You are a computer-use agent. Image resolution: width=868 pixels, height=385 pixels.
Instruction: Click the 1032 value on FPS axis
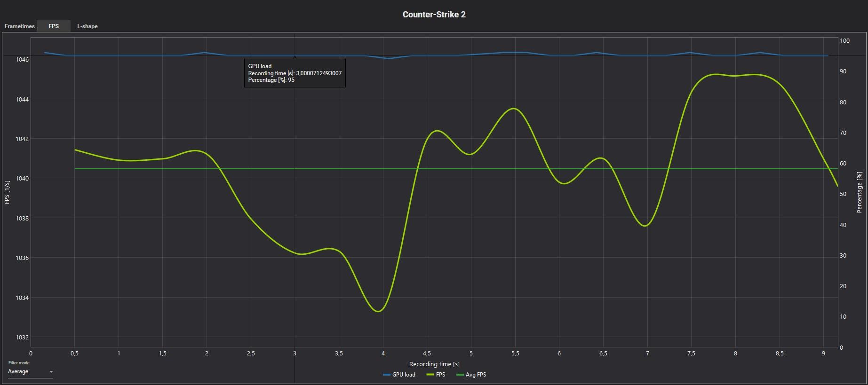(22, 338)
